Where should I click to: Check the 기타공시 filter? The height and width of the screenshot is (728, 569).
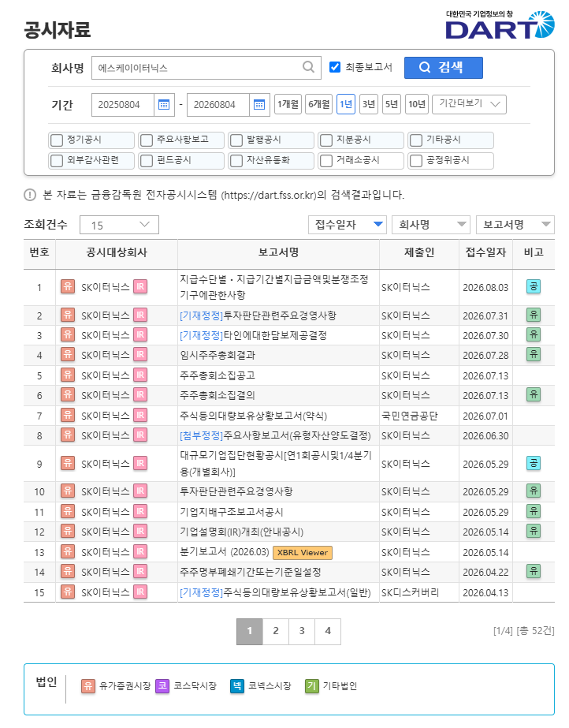click(x=416, y=140)
